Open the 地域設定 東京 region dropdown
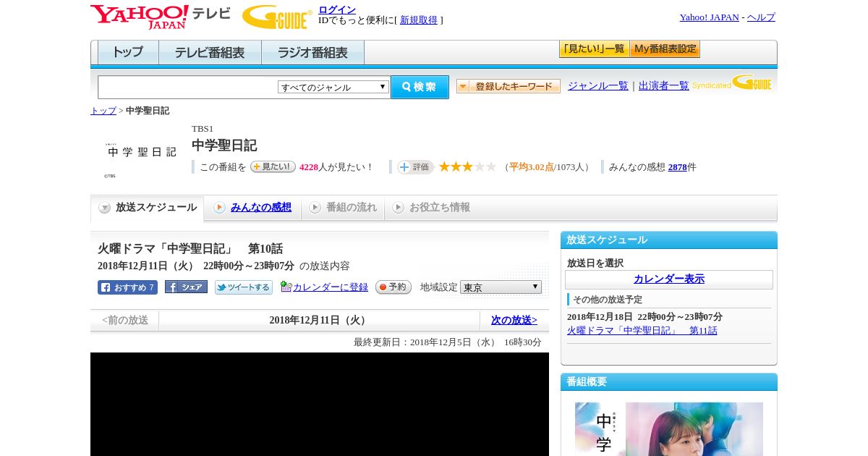 [501, 287]
